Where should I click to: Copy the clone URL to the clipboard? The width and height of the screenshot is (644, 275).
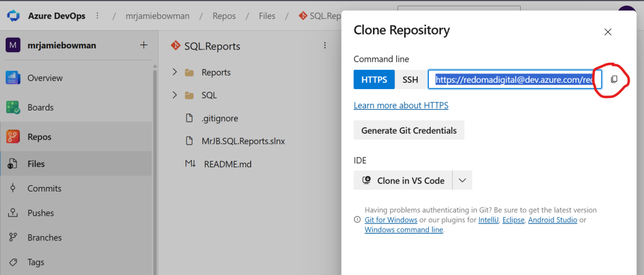pyautogui.click(x=614, y=79)
